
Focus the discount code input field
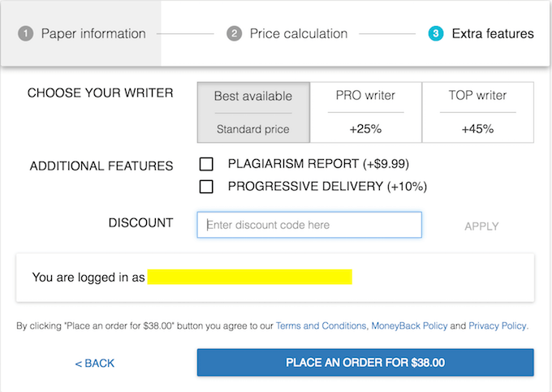coord(309,225)
